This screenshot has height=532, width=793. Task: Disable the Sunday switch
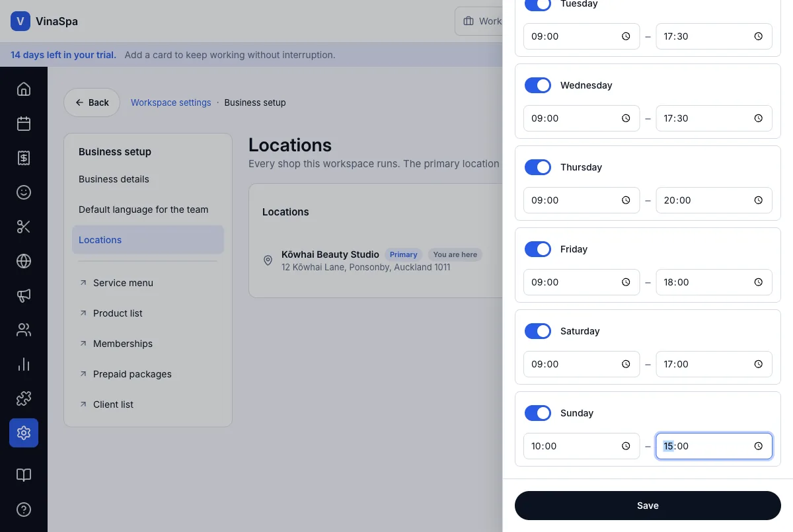[538, 413]
